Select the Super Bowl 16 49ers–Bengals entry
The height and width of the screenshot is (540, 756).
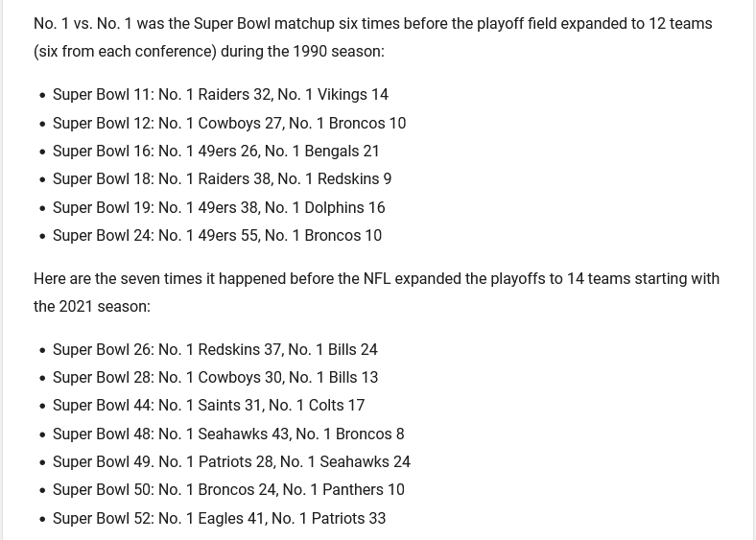pos(216,151)
